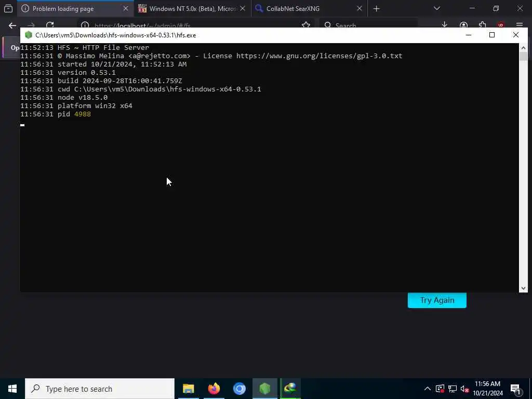The image size is (532, 399).
Task: Open the Chromium browser taskbar icon
Action: pos(239,389)
